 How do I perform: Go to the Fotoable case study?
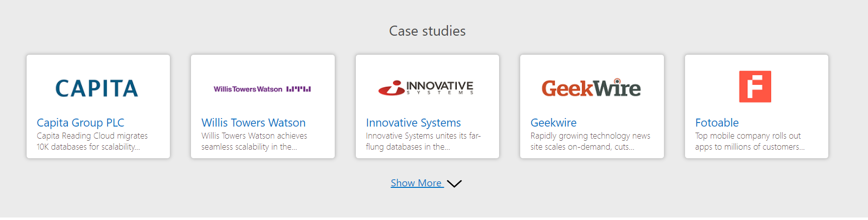tap(717, 123)
